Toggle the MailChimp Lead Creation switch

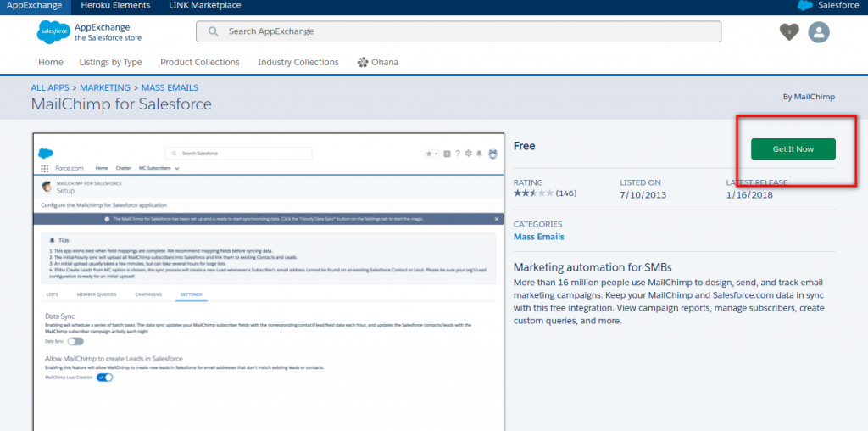[x=104, y=378]
